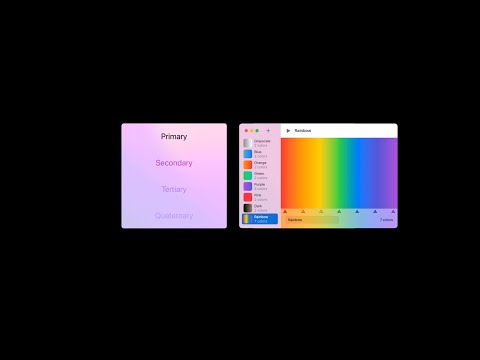This screenshot has width=480, height=360.
Task: Add a new gradient with the plus icon
Action: [x=268, y=131]
